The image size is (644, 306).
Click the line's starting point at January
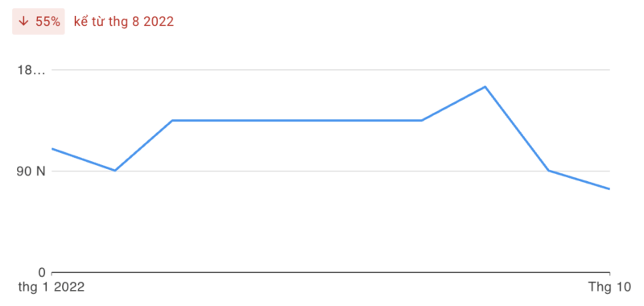click(52, 149)
